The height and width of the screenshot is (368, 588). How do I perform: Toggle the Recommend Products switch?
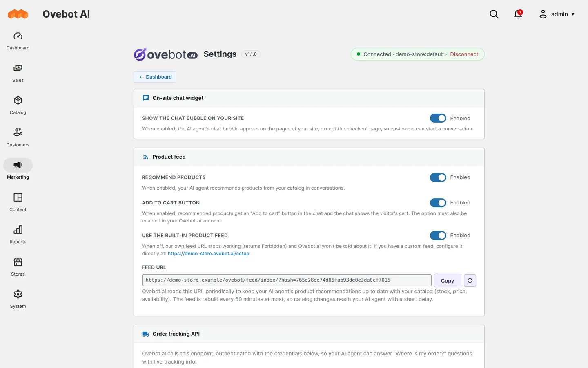pos(438,177)
